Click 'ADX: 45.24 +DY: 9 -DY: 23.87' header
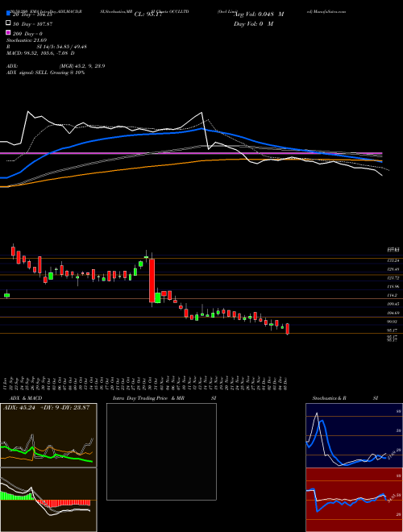This screenshot has height=532, width=403. click(47, 408)
